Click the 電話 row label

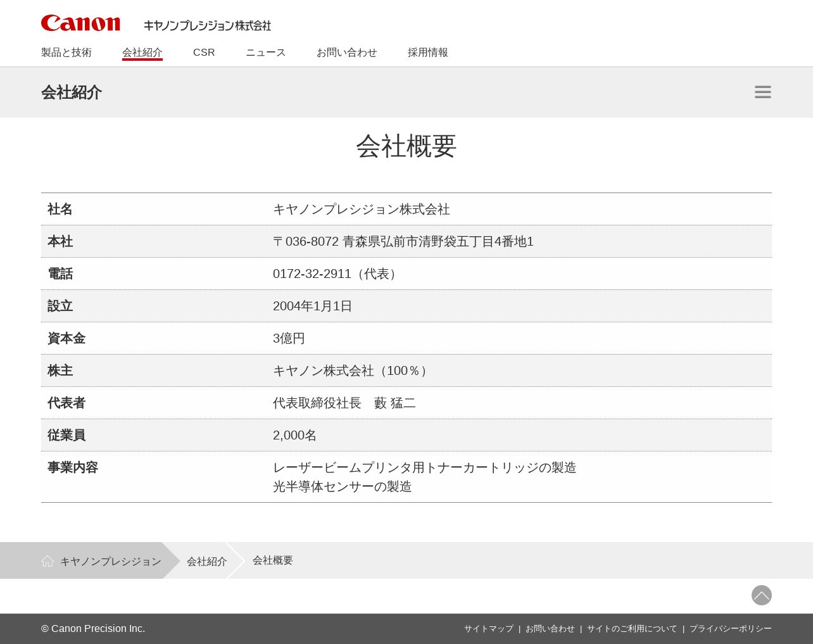click(x=60, y=274)
